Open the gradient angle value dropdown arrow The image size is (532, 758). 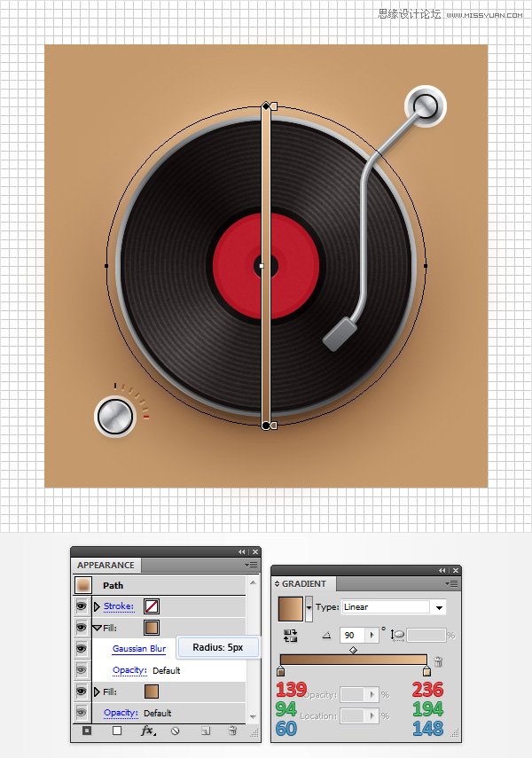372,635
